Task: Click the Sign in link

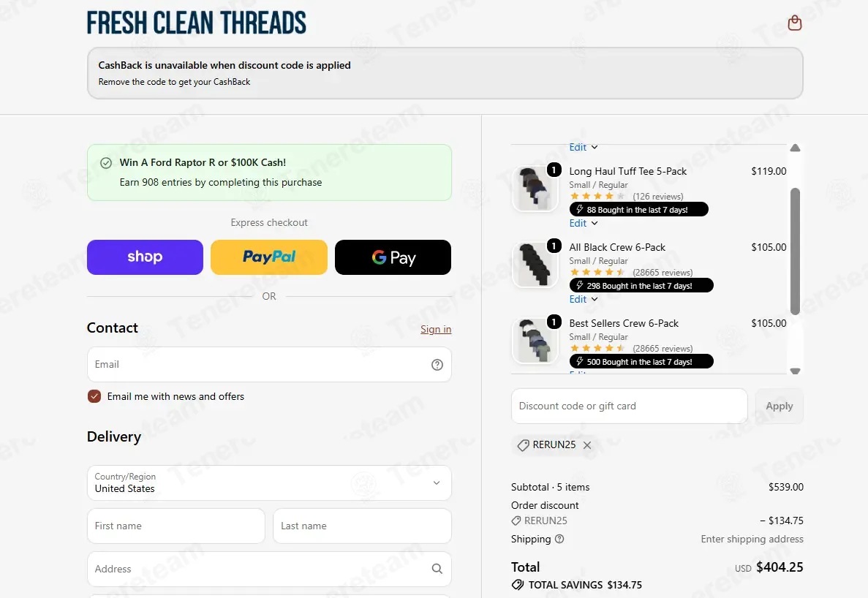Action: [436, 329]
